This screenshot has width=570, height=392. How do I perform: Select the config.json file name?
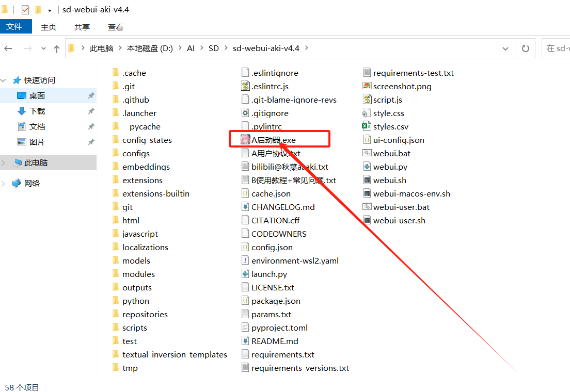[272, 248]
